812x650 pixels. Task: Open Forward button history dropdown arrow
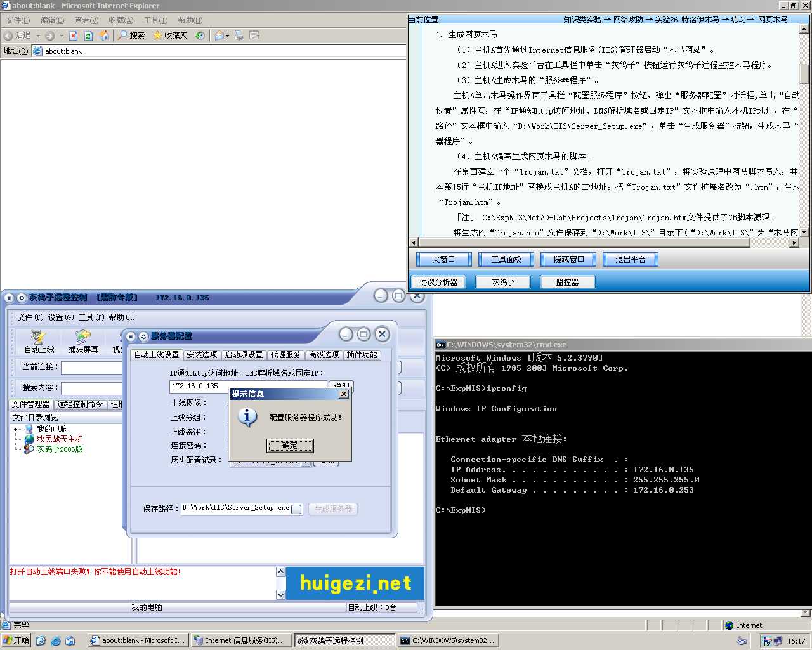pos(62,36)
